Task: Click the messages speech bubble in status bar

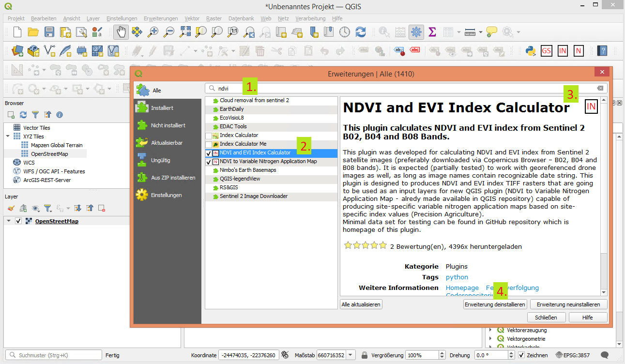Action: point(605,355)
